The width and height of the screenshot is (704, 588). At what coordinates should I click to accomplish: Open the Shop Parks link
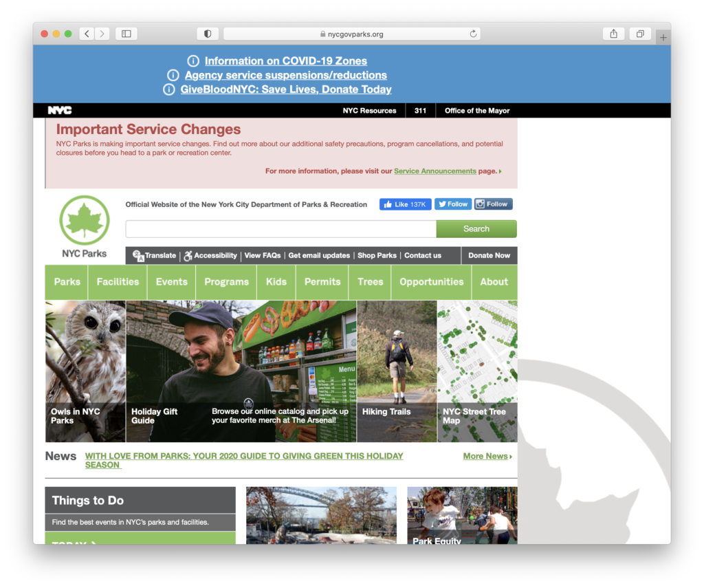377,255
